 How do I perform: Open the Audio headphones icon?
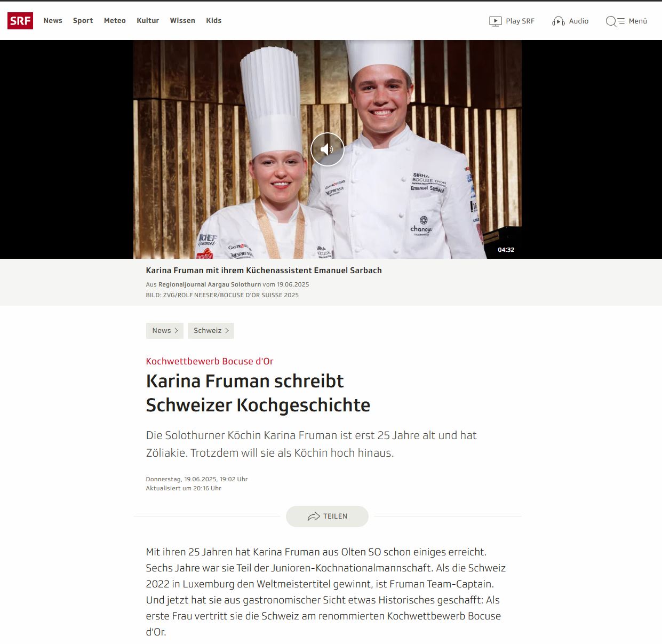[559, 21]
